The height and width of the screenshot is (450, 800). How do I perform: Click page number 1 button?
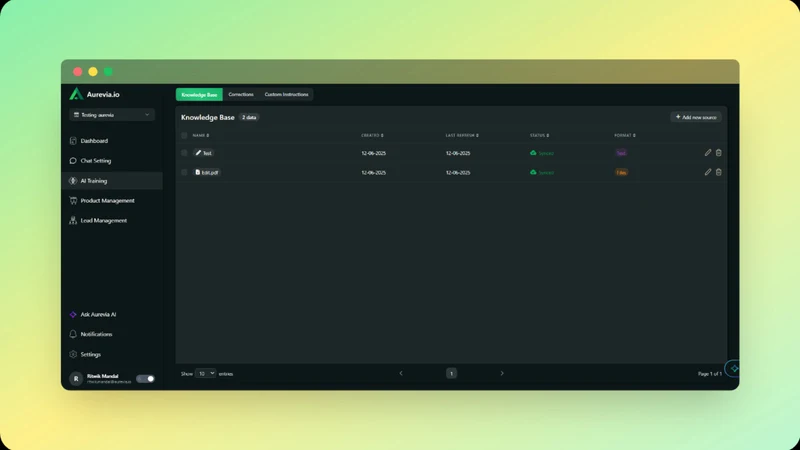point(452,373)
